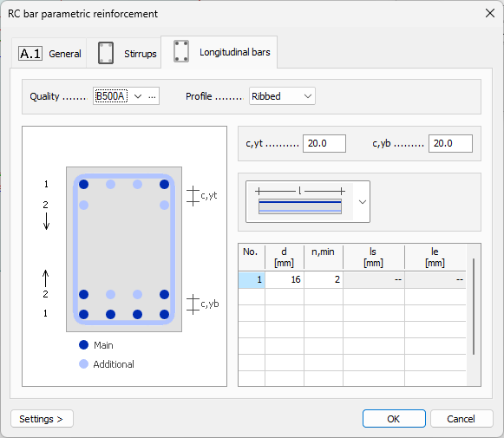This screenshot has height=438, width=504.
Task: Click the Main bar legend dot
Action: click(83, 345)
